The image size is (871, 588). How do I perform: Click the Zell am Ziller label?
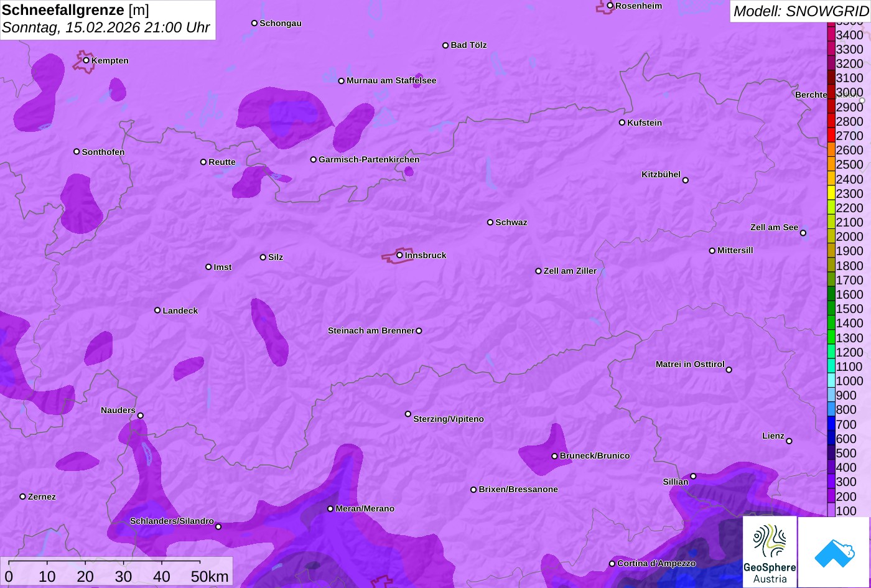pos(570,271)
